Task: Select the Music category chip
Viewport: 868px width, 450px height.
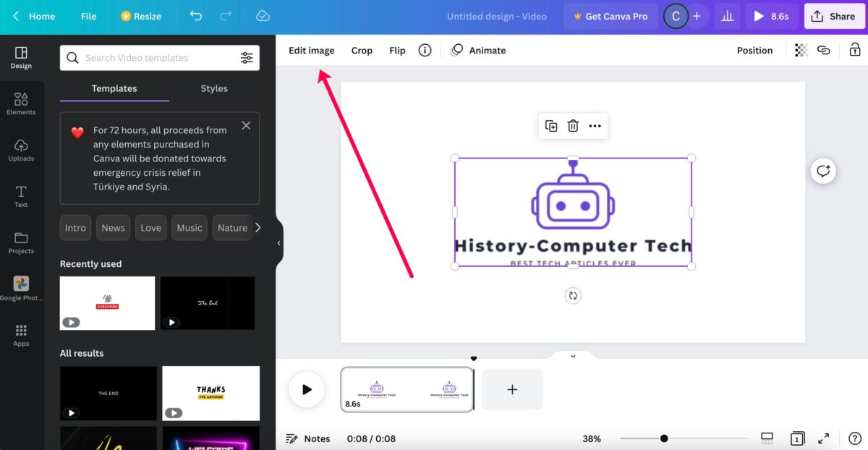Action: [190, 227]
